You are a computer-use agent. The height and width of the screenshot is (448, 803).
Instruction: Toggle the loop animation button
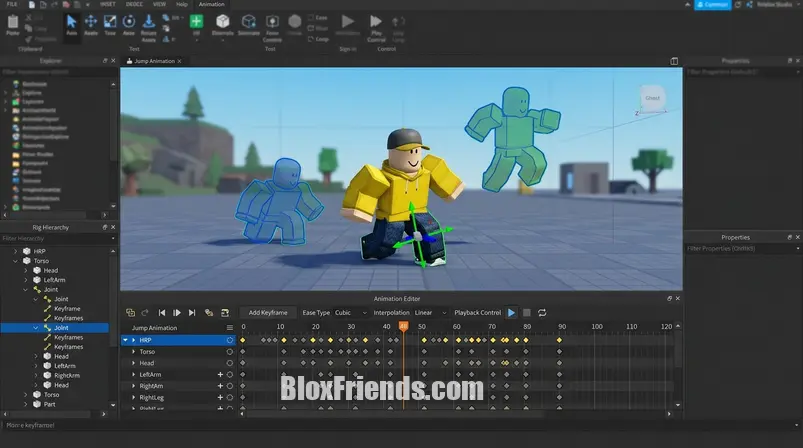point(542,313)
